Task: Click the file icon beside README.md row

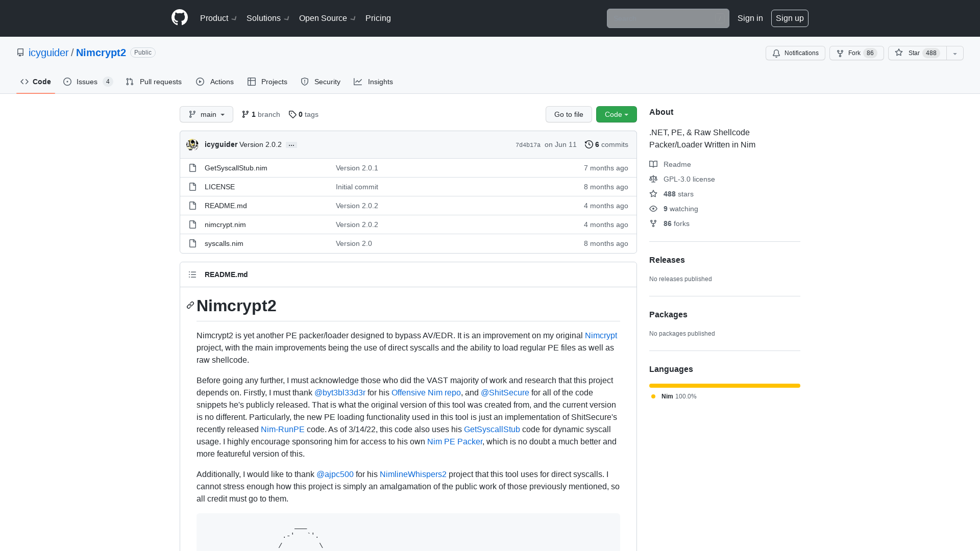Action: tap(192, 206)
